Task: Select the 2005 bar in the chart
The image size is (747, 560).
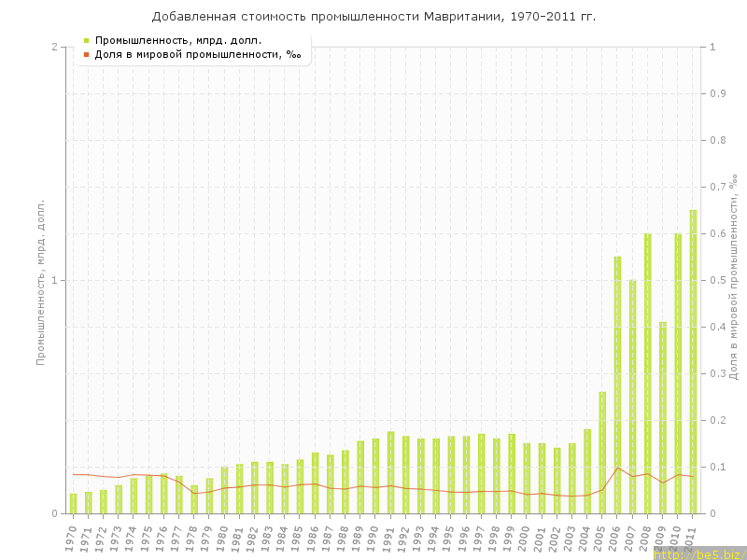Action: tap(602, 453)
